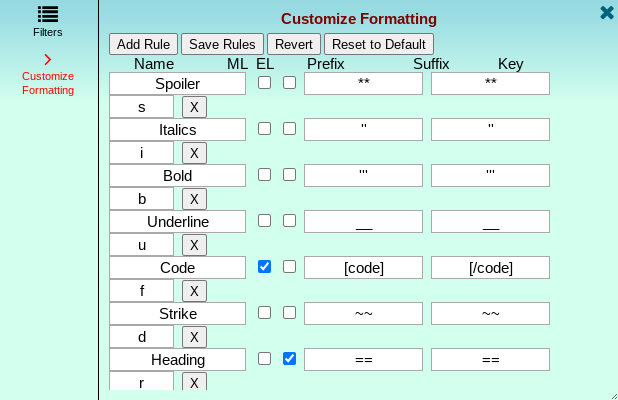Click the Save Rules button

pos(222,44)
